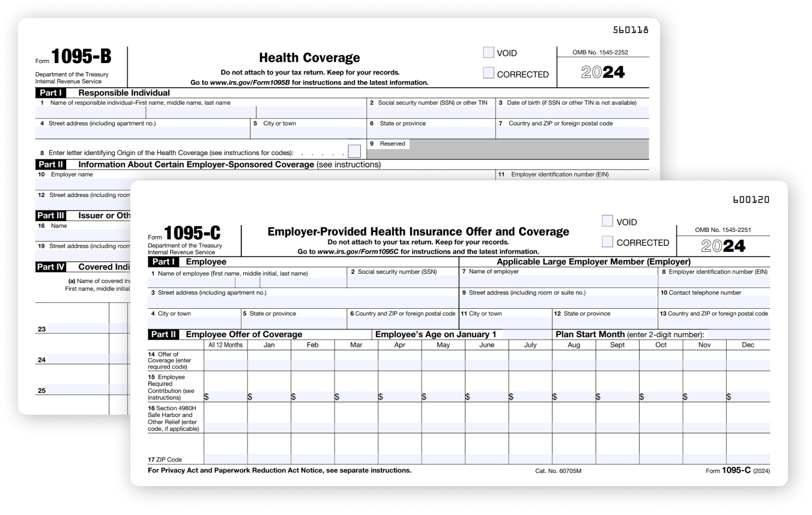Check the VOID box on Form 1095-B
The width and height of the screenshot is (812, 515).
point(488,53)
